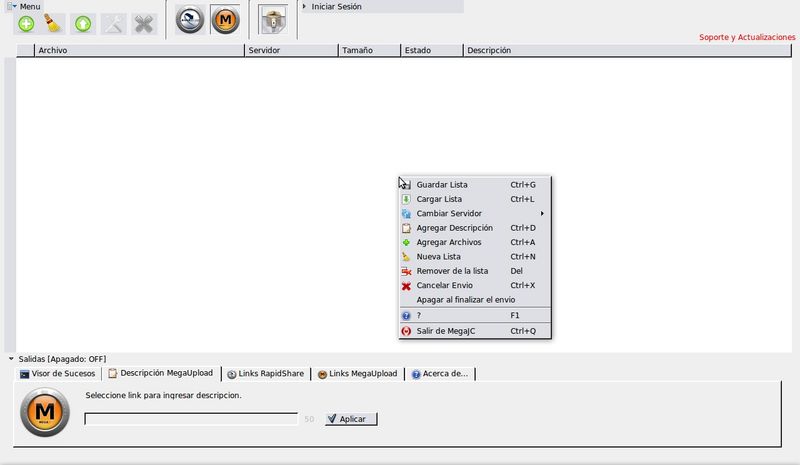The height and width of the screenshot is (465, 800).
Task: Click the description text input field
Action: tap(190, 419)
